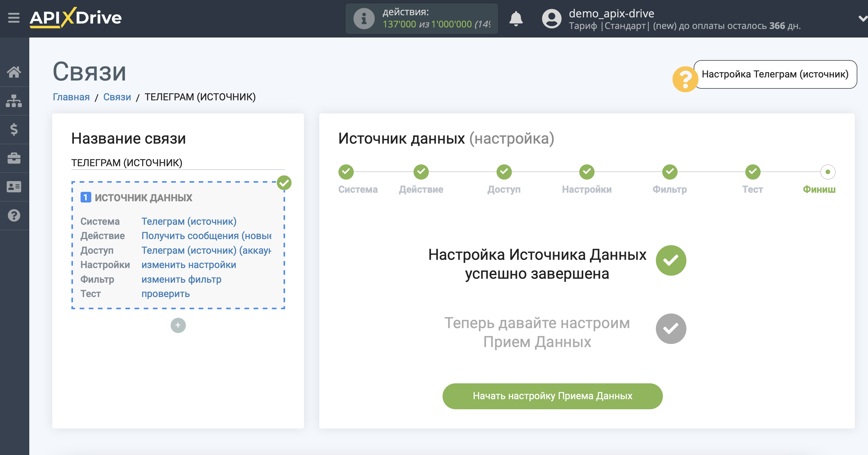
Task: Open the briefcase sidebar icon
Action: (x=14, y=158)
